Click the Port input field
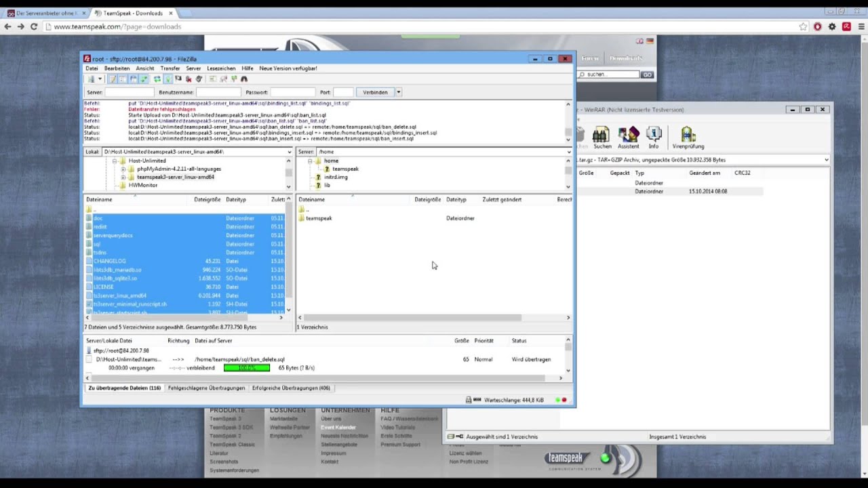The width and height of the screenshot is (868, 488). [x=343, y=92]
